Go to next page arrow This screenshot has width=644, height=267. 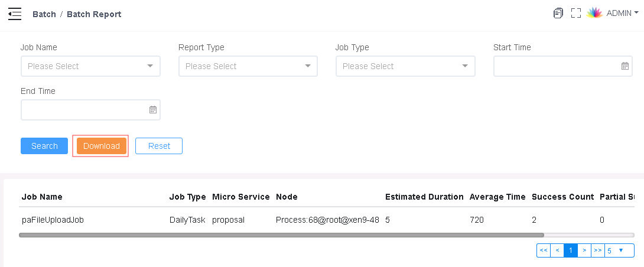[584, 250]
